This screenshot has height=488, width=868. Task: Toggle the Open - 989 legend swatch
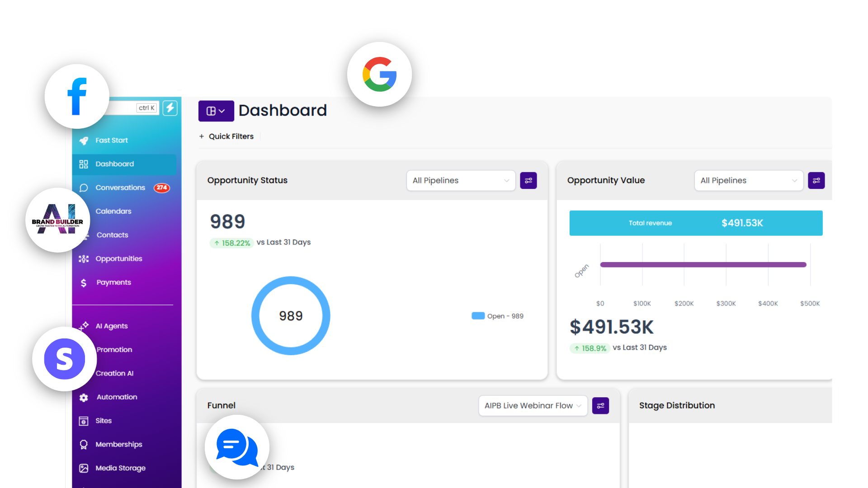478,316
